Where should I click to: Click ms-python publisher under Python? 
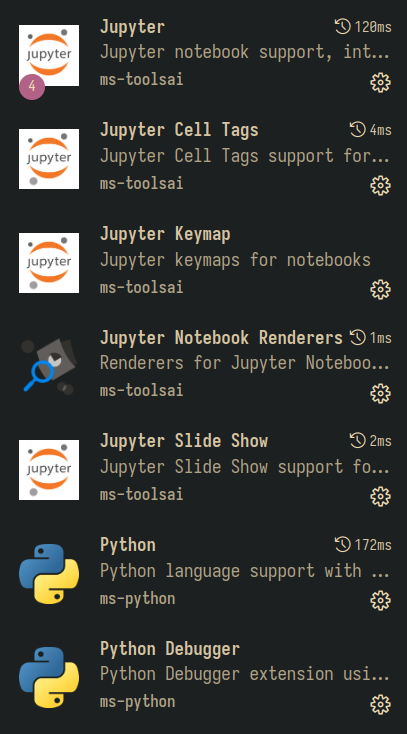pos(137,598)
